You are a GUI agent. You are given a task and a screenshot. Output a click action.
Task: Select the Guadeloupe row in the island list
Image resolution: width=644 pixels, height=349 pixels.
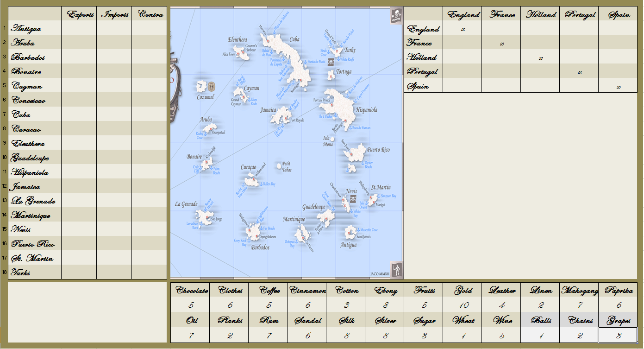(x=88, y=158)
